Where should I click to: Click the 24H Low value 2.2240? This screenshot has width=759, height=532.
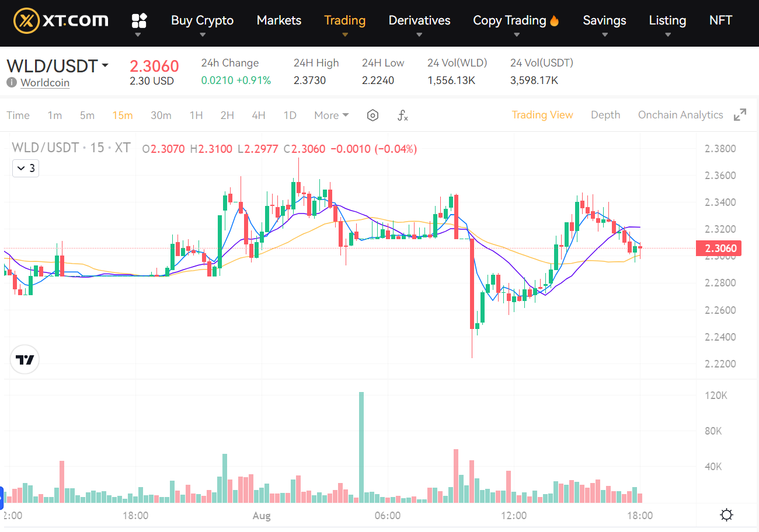378,80
